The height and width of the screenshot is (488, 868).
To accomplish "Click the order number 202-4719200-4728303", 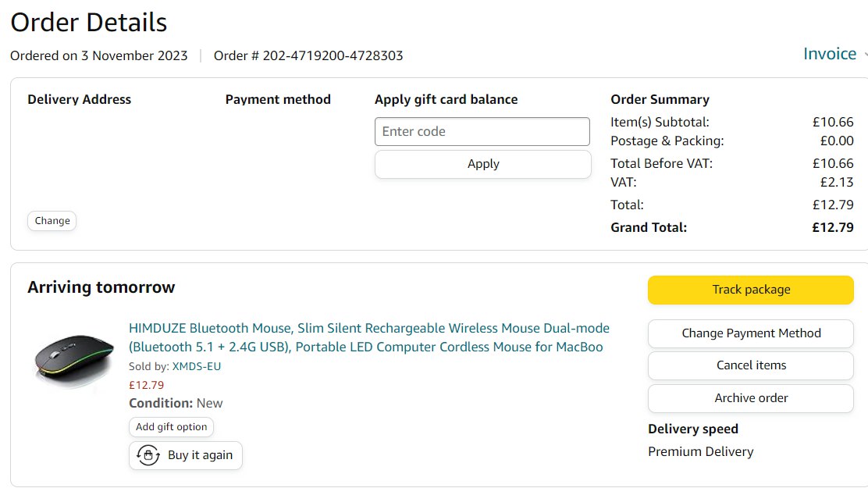I will 333,55.
